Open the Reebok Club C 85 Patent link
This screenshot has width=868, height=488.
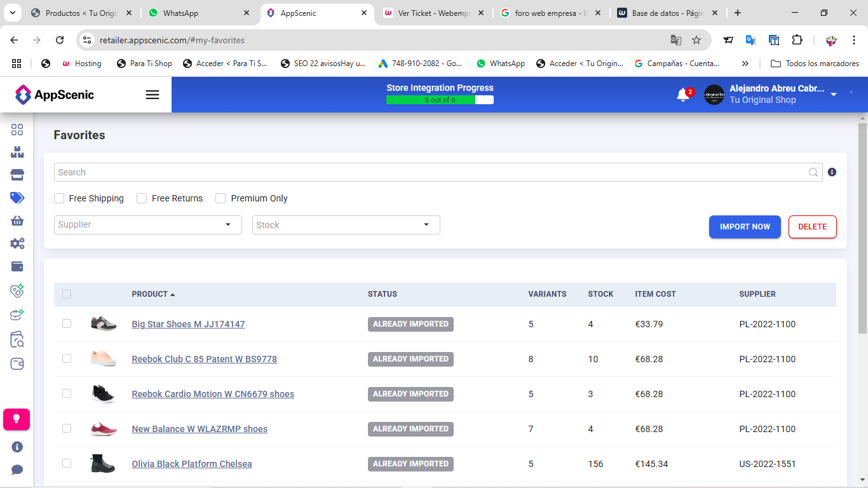tap(204, 359)
